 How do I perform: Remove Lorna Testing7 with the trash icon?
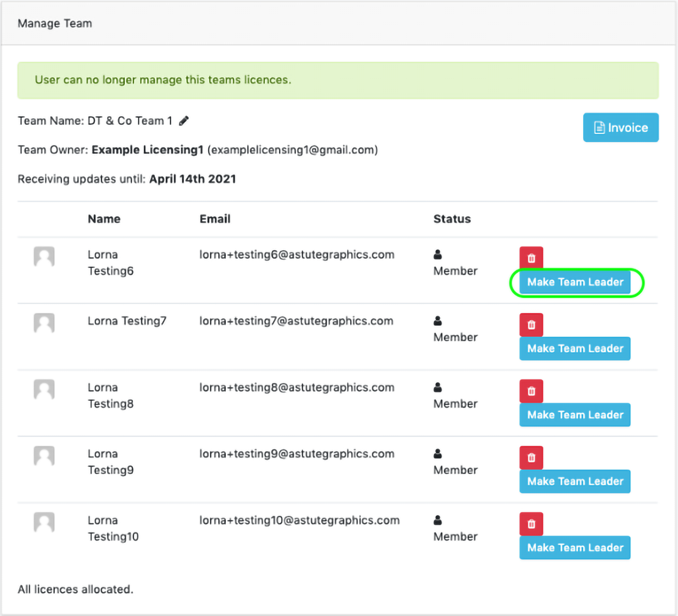click(531, 325)
